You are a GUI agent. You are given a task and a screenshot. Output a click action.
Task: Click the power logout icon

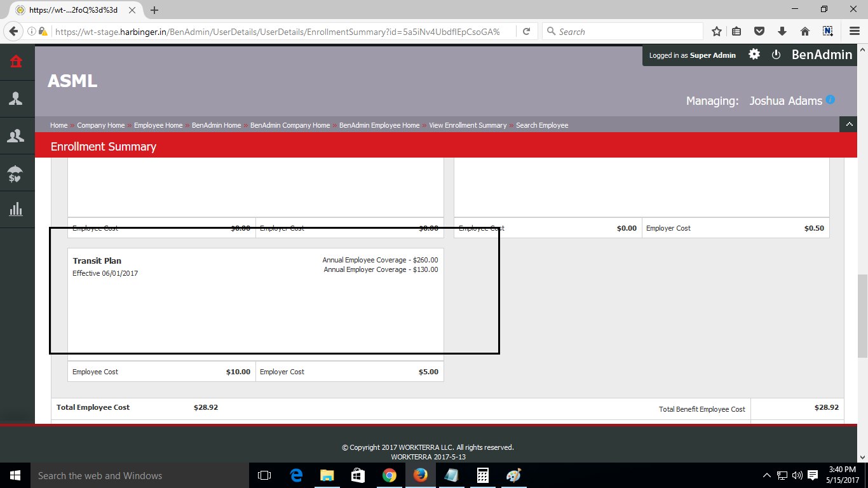[776, 55]
